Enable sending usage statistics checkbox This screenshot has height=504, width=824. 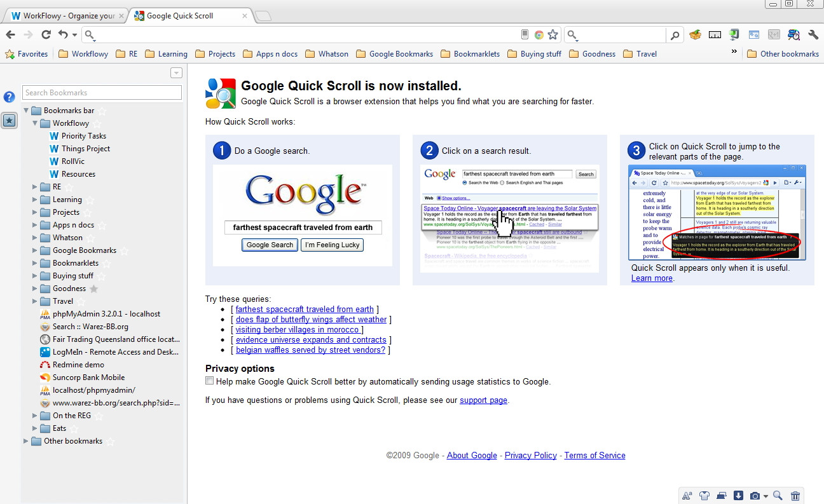point(210,381)
